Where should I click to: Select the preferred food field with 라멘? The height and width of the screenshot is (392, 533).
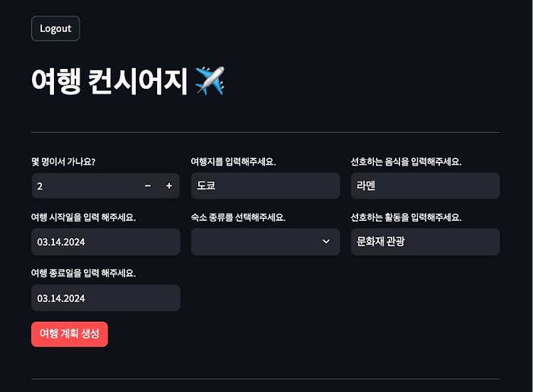coord(425,186)
